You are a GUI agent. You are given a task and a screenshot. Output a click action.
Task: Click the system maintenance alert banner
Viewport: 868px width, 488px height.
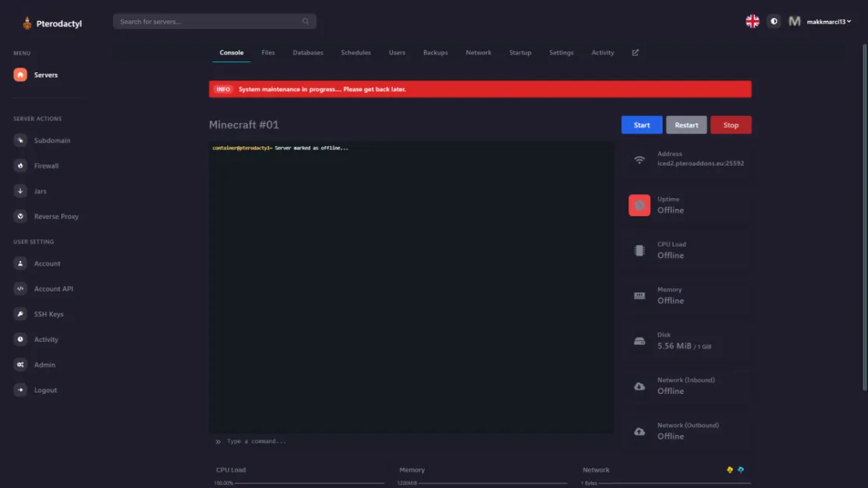480,89
